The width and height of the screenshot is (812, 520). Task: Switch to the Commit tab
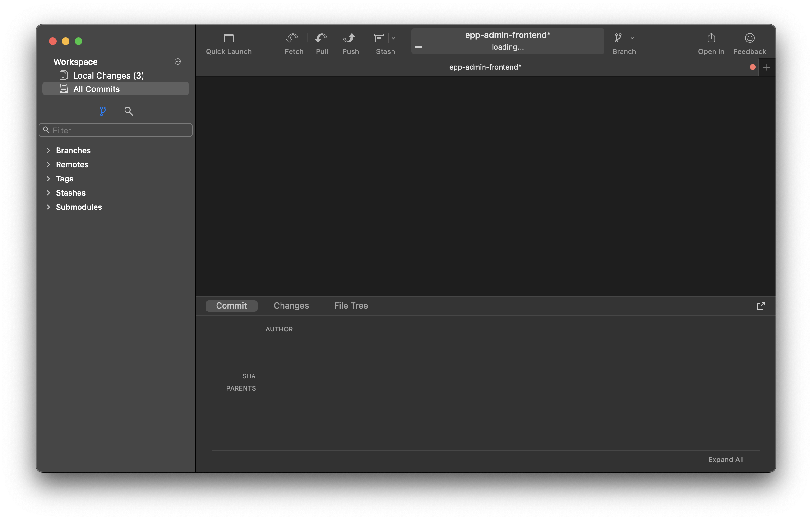click(x=231, y=306)
